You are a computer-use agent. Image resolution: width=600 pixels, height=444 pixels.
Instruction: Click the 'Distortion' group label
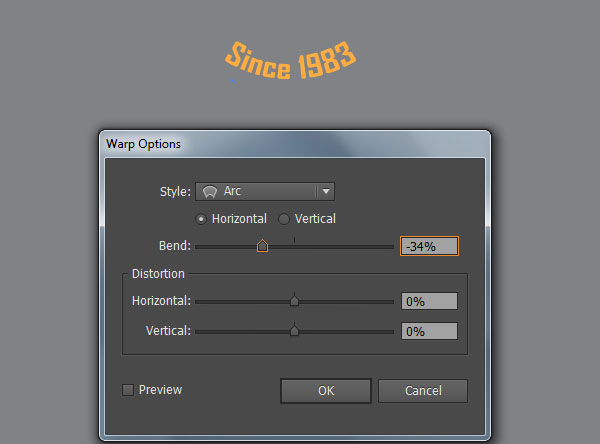coord(158,274)
